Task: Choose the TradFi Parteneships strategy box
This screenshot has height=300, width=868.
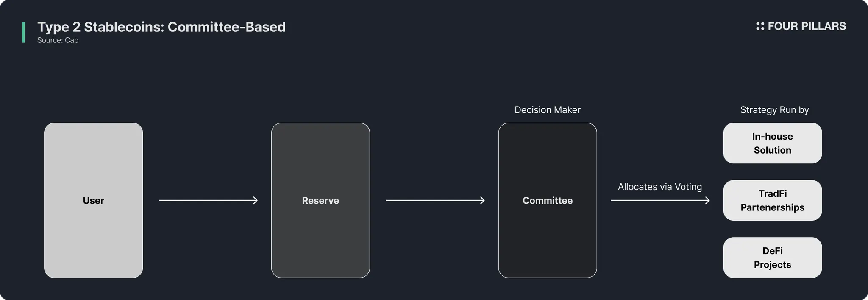Action: (772, 200)
